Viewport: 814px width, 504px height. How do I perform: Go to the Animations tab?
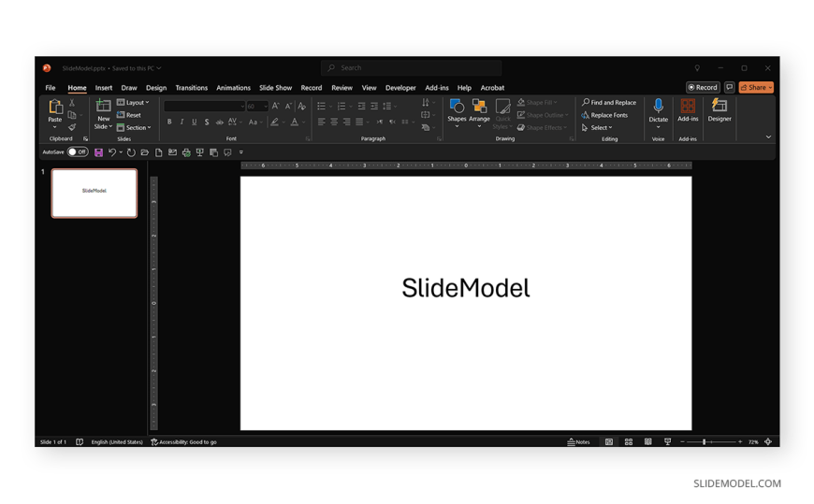233,88
